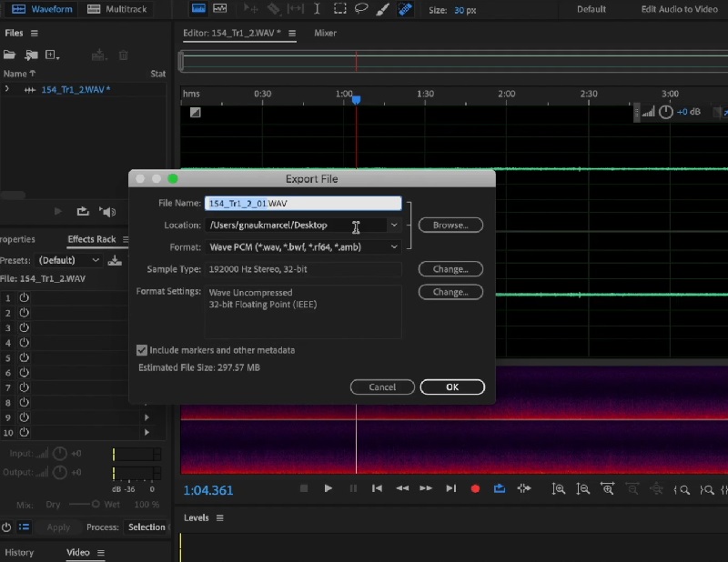Switch to Multitrack view

tap(117, 9)
